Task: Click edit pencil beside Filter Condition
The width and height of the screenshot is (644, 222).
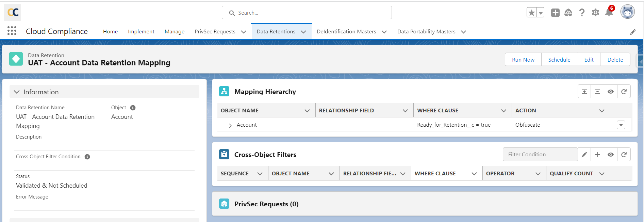Action: coord(584,155)
